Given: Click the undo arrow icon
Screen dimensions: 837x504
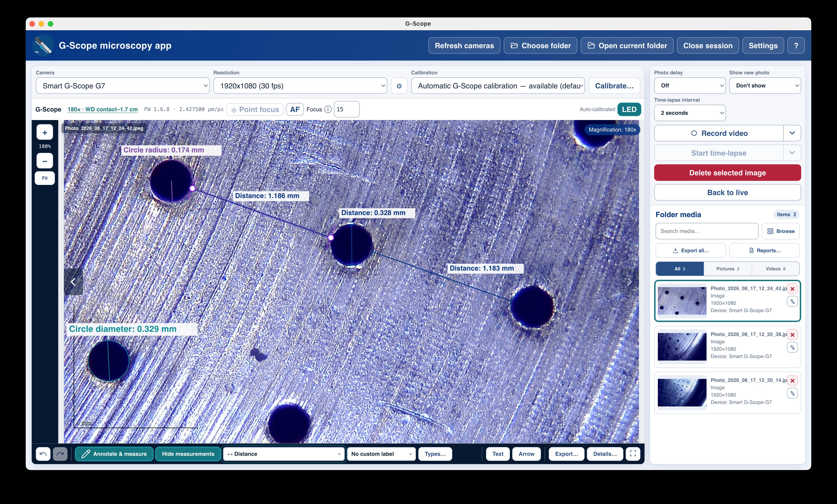Looking at the screenshot, I should point(43,454).
